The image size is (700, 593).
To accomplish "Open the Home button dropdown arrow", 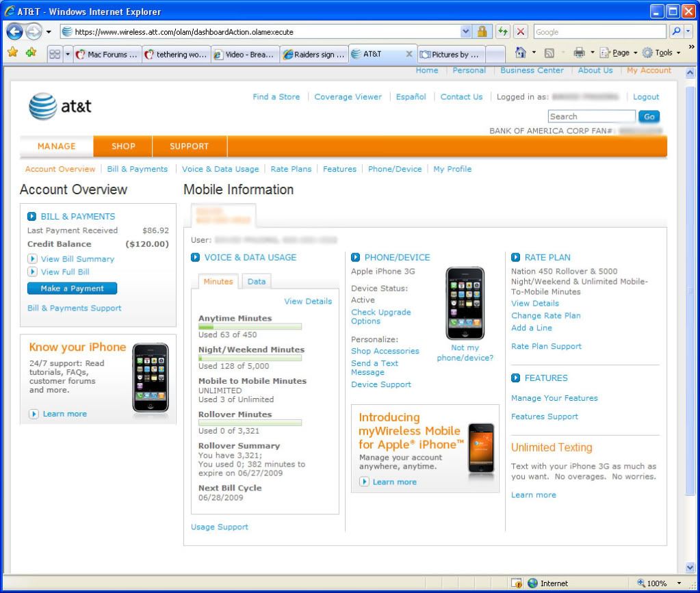I will pos(534,53).
